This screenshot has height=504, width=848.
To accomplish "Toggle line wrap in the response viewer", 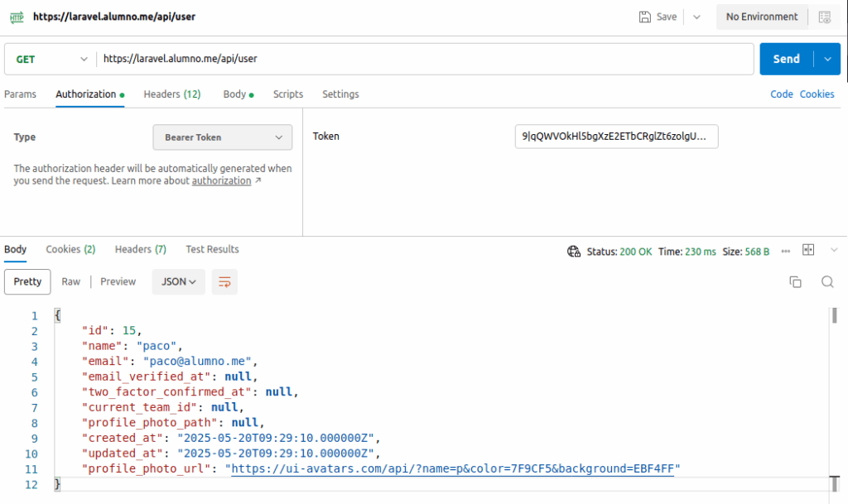I will coord(222,281).
